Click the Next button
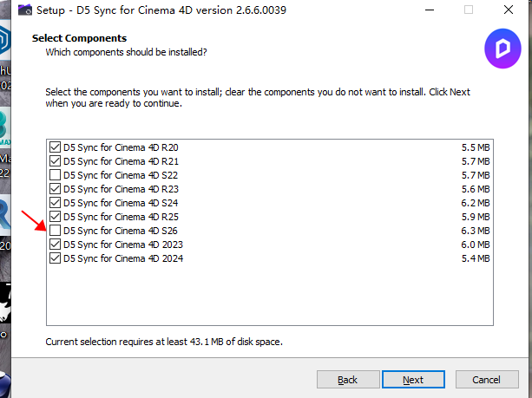Screen dimensions: 532x398 tap(413, 379)
